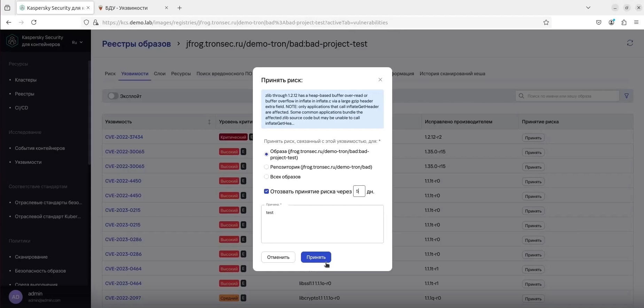Go to Реестры образов breadcrumb

pos(137,44)
